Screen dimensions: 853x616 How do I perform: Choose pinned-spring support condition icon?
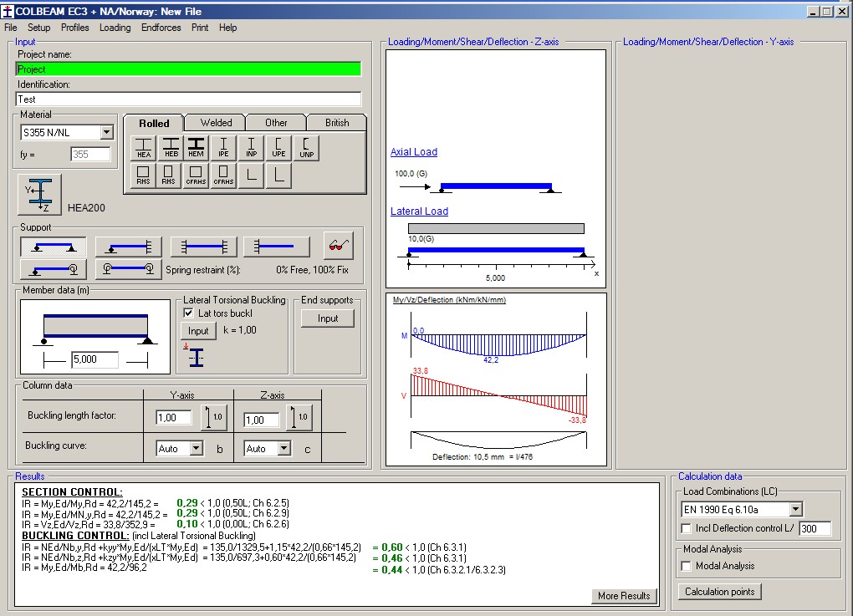click(x=54, y=269)
